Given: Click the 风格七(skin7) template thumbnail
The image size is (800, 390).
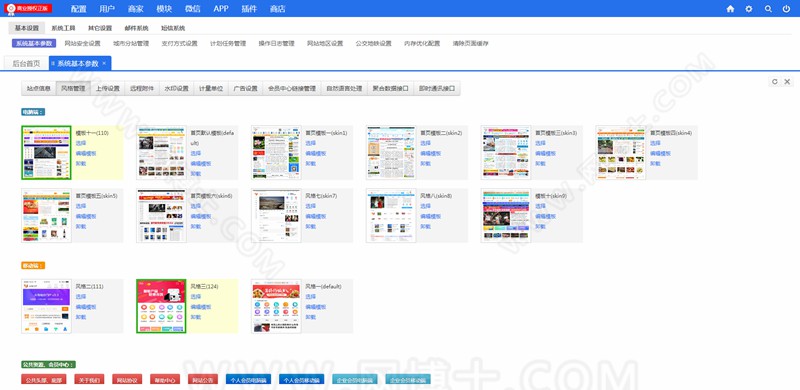Looking at the screenshot, I should click(276, 215).
